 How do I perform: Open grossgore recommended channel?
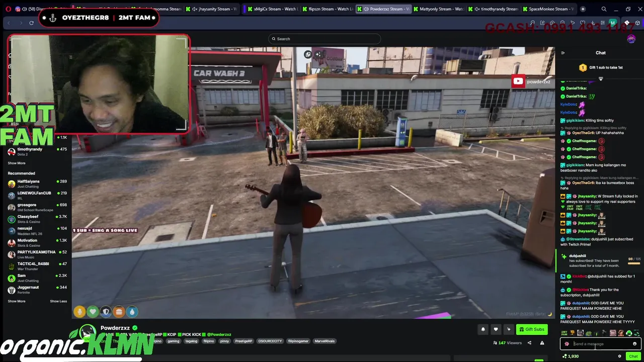point(37,207)
